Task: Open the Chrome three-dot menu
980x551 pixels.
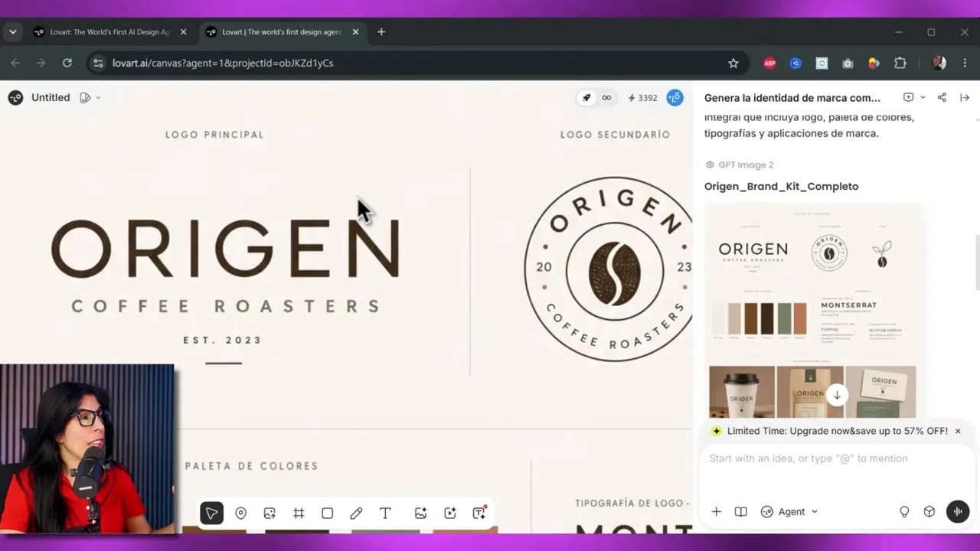Action: pos(965,64)
